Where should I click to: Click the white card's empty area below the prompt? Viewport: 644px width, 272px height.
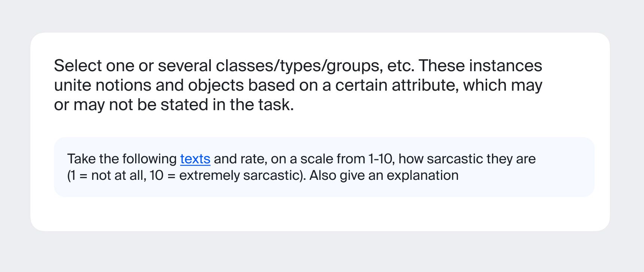[320, 214]
